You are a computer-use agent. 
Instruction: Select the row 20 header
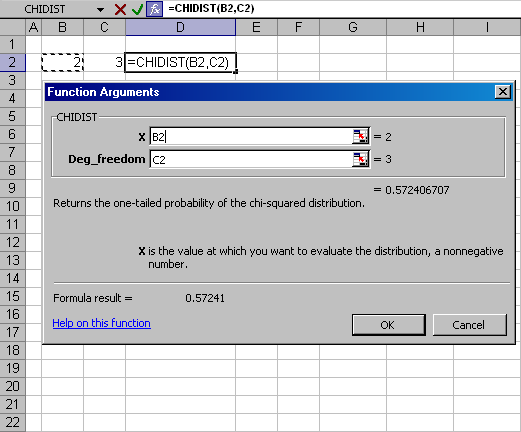[12, 386]
